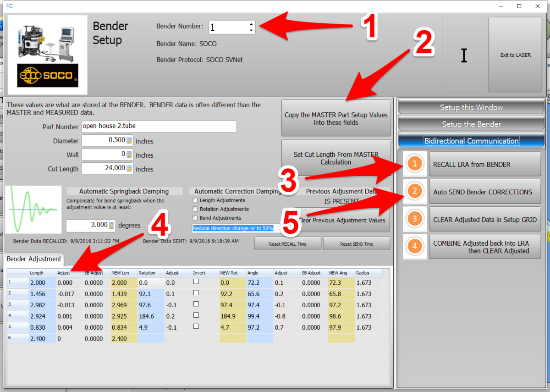Expand the Setup this Window section
Image resolution: width=550 pixels, height=392 pixels.
(471, 107)
